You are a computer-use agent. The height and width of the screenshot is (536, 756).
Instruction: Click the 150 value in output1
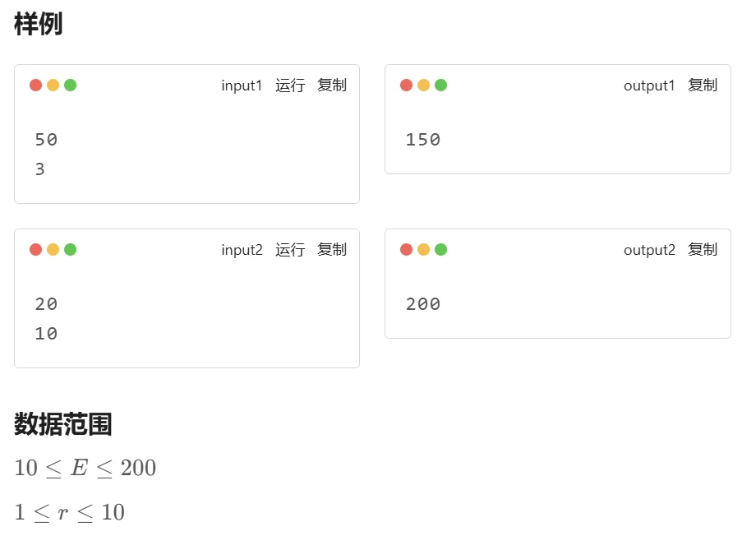[423, 140]
